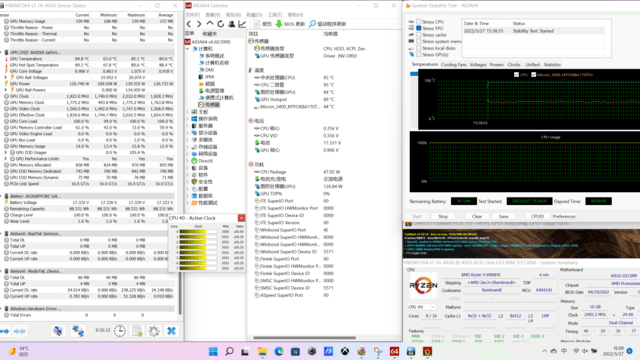Screen dimensions: 640x360
Task: Click blue temperature graph slider
Action: coord(414,74)
